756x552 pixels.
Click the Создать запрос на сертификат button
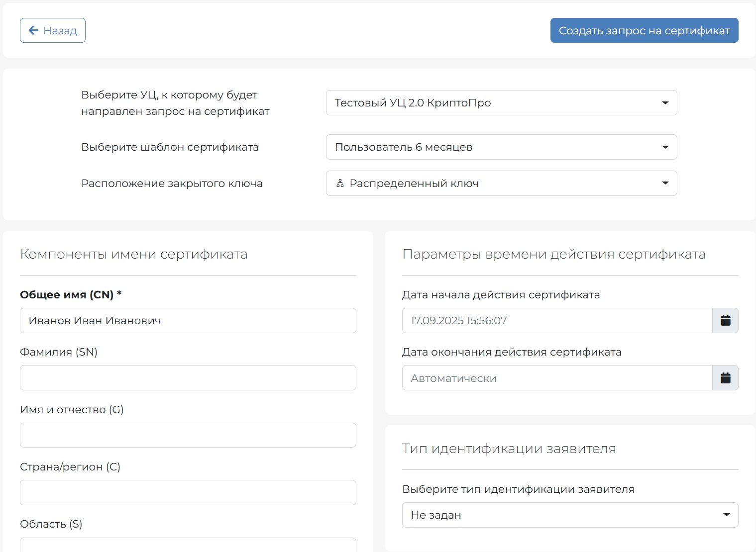pyautogui.click(x=644, y=30)
